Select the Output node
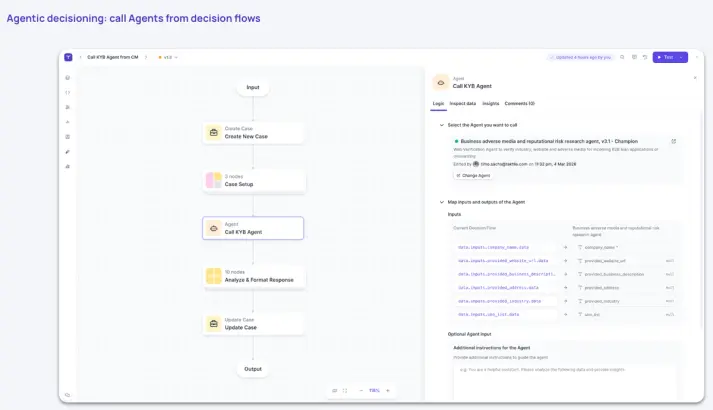The image size is (713, 410). coord(253,369)
